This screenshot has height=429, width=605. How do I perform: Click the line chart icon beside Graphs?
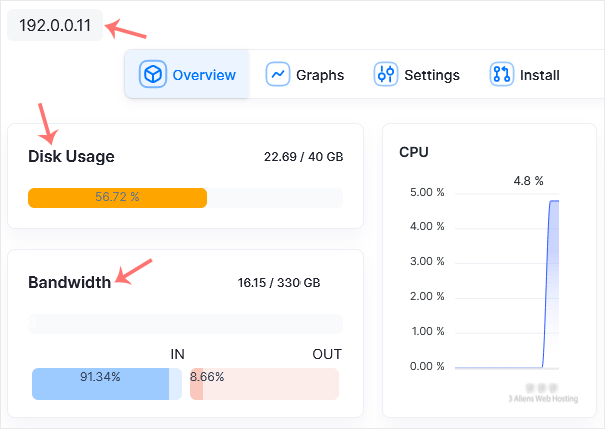tap(277, 75)
